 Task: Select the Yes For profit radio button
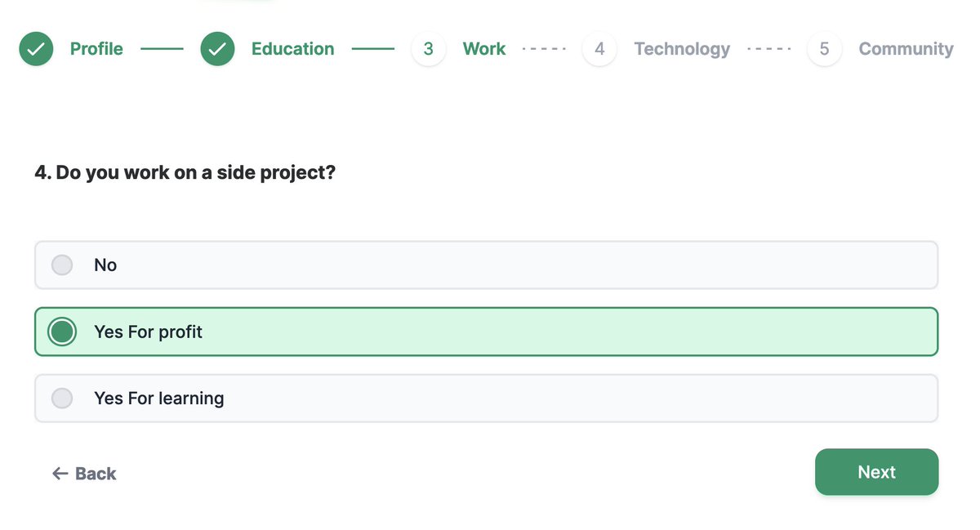pos(62,332)
